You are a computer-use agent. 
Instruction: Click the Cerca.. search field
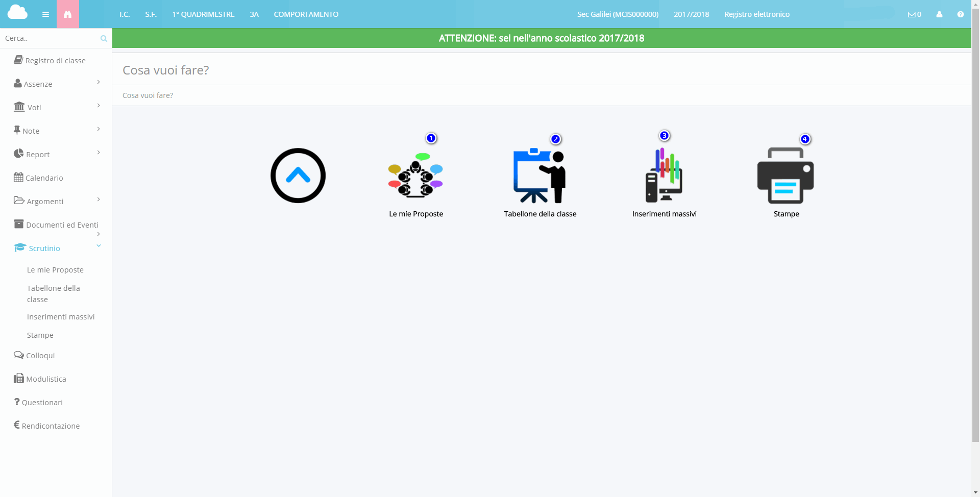51,38
